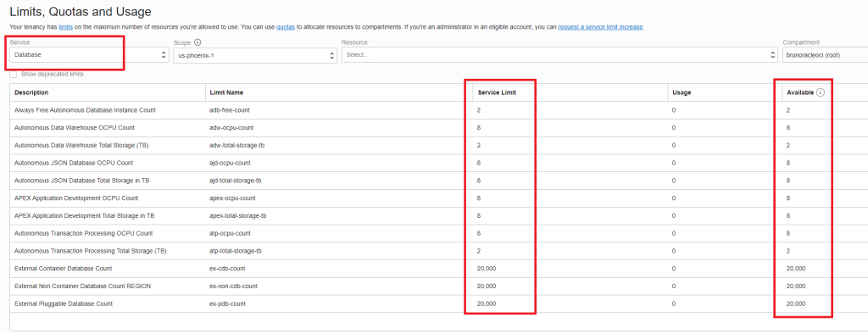Click limit name atp-ocpu-count
The image size is (868, 334).
point(231,233)
